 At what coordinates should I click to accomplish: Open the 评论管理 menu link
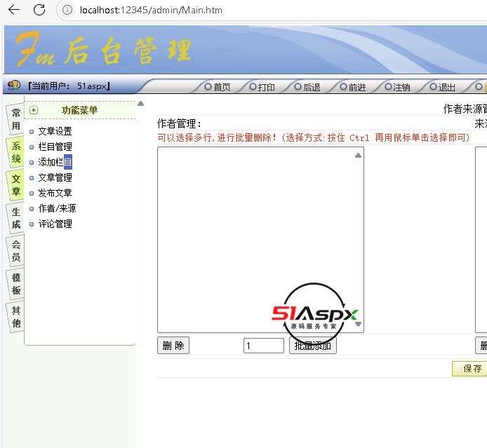pos(55,224)
